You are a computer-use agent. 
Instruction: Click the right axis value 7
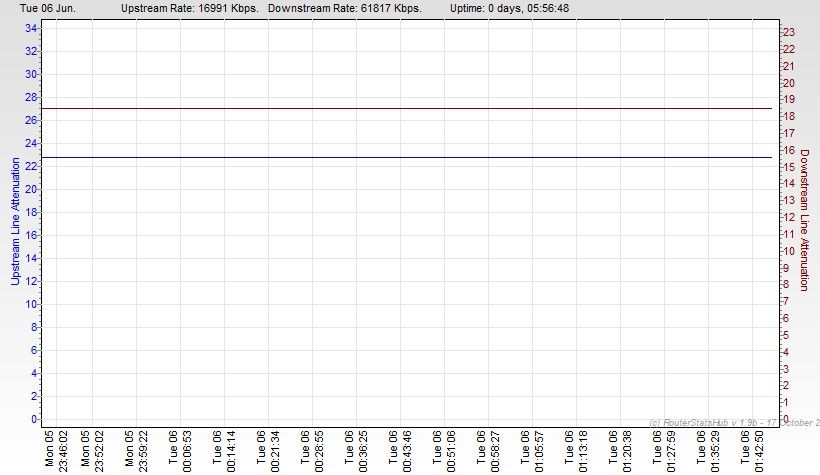point(785,302)
